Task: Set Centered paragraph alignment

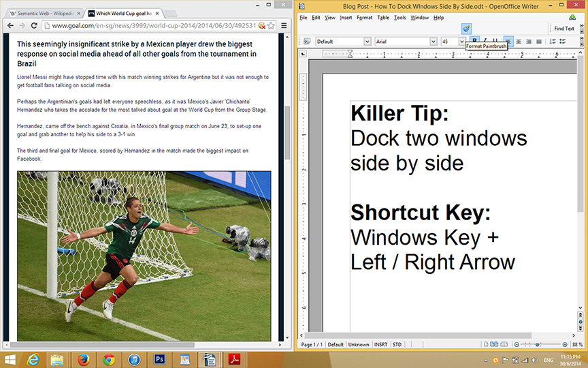Action: [x=519, y=42]
